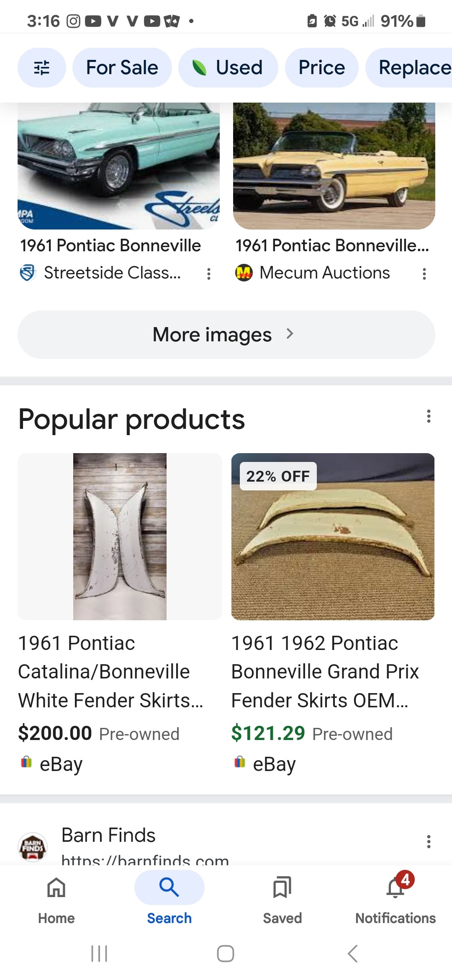
Task: Open the Popular products overflow menu
Action: (x=428, y=416)
